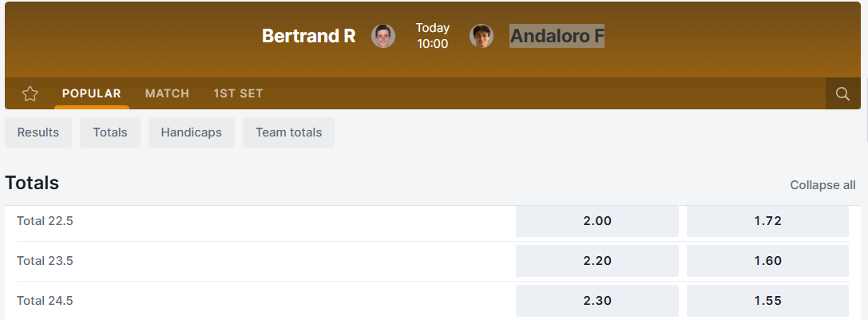Screen dimensions: 868x320
Task: Filter markets by Results
Action: coord(38,132)
